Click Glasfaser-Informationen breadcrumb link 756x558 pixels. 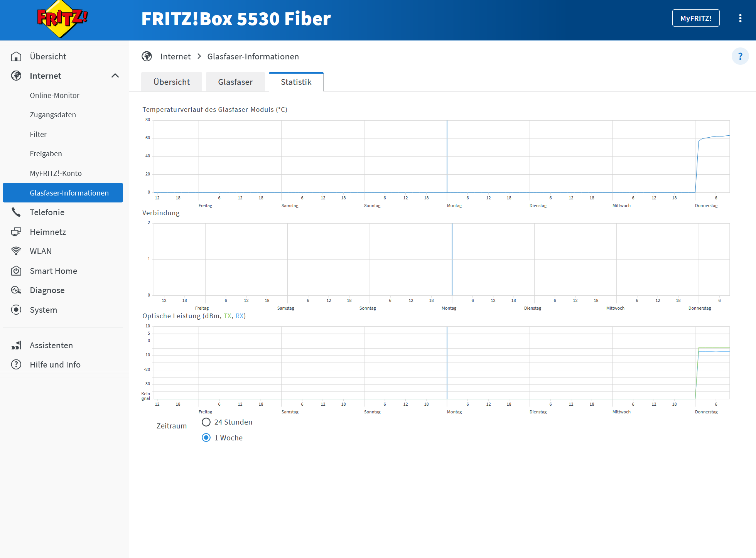pos(253,56)
